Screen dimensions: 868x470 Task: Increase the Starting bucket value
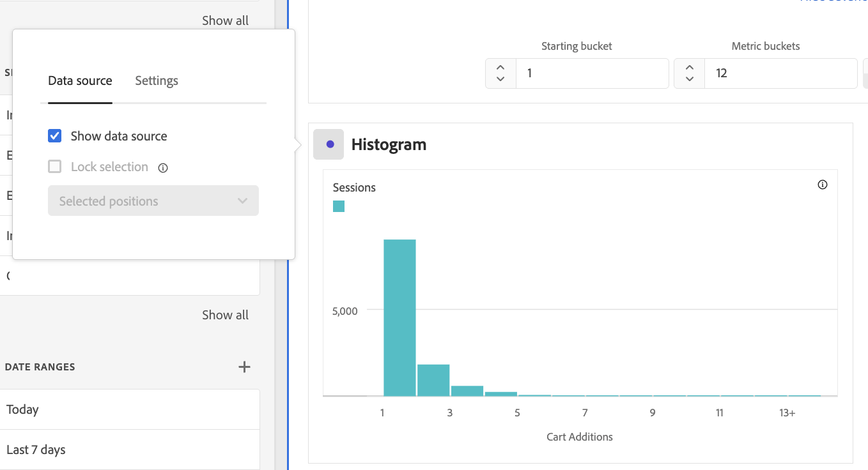tap(500, 66)
